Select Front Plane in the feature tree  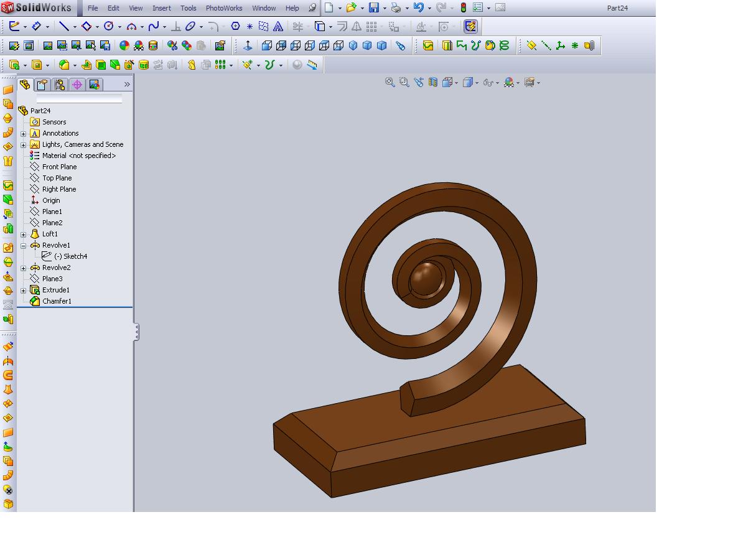tap(59, 167)
